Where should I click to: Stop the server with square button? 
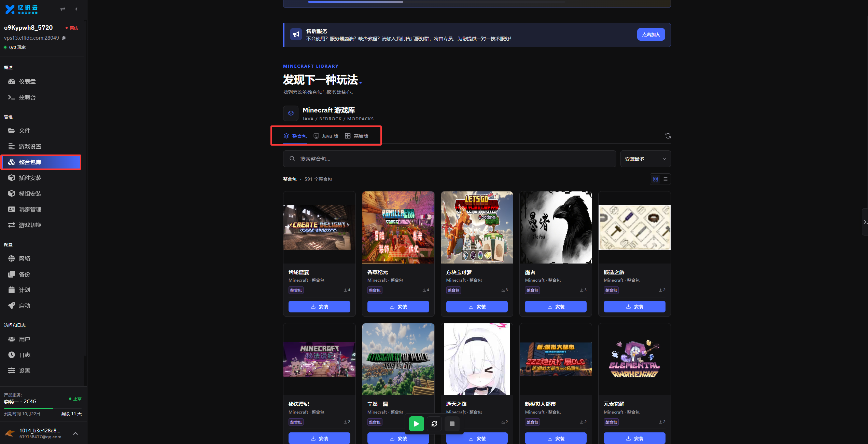(x=452, y=424)
